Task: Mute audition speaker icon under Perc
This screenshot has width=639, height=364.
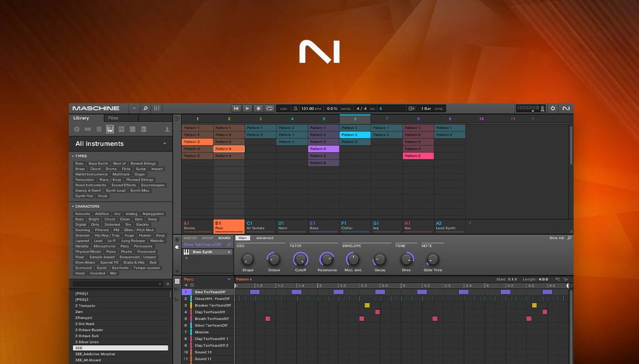Action: coord(186,285)
